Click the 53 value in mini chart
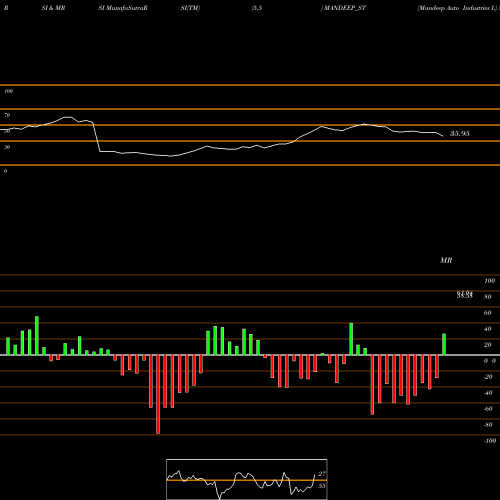Viewport: 500px width, 500px height. coord(322,486)
